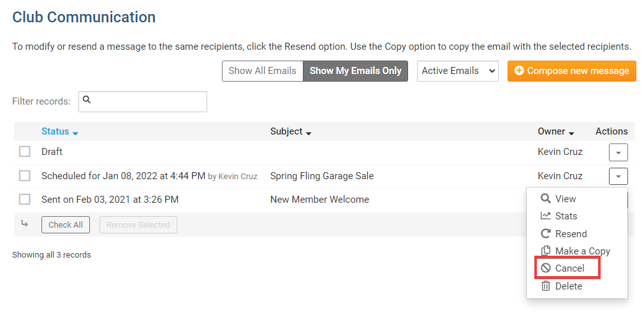Click the search icon in filter box

[87, 100]
